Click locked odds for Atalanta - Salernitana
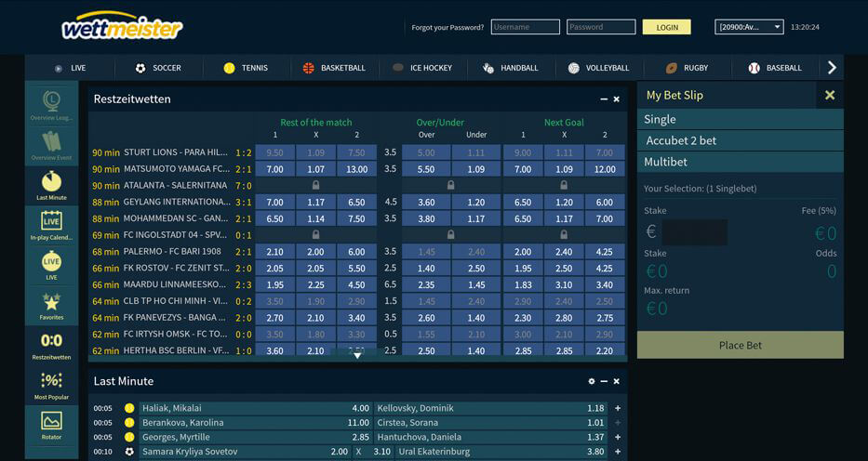Screen dimensions: 868x461 (x=315, y=185)
